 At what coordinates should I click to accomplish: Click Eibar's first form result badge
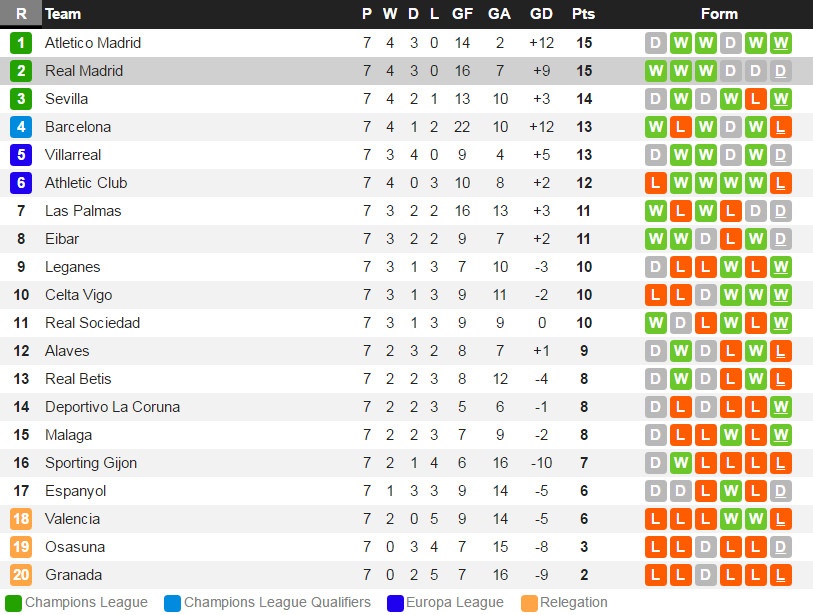[x=656, y=239]
